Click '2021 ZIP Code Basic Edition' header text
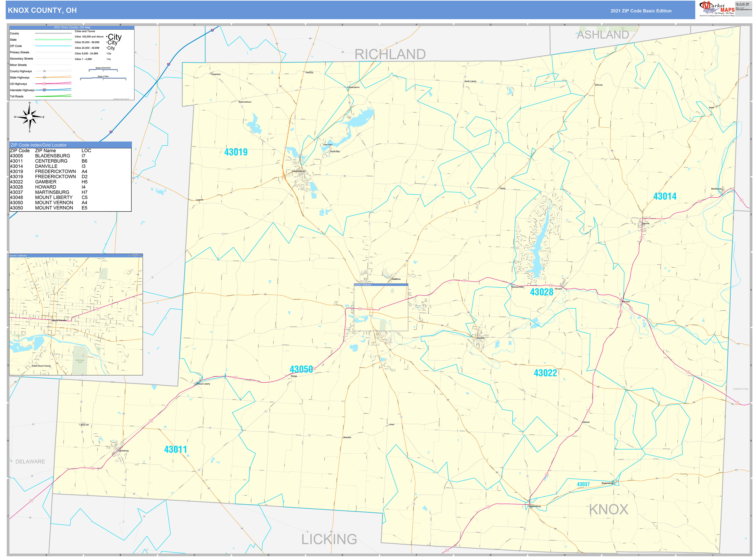This screenshot has height=557, width=756. pyautogui.click(x=641, y=11)
